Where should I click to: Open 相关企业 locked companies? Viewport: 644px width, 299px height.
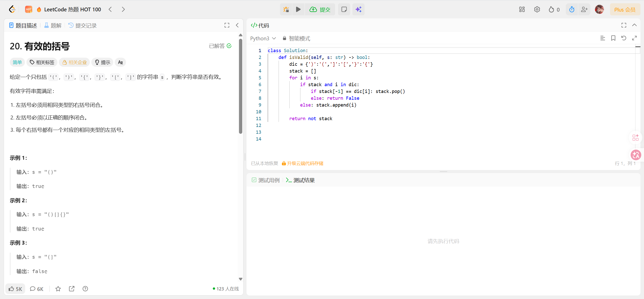point(74,62)
